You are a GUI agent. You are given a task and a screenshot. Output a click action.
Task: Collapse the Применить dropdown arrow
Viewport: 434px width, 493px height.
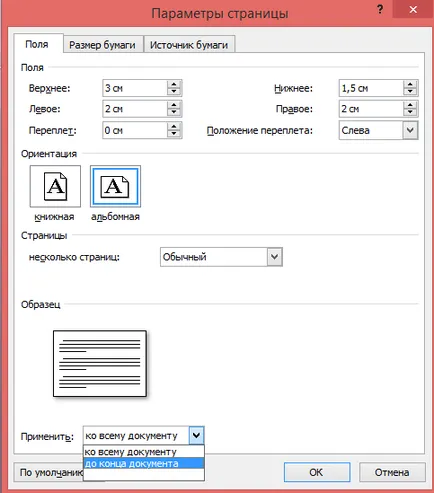196,435
